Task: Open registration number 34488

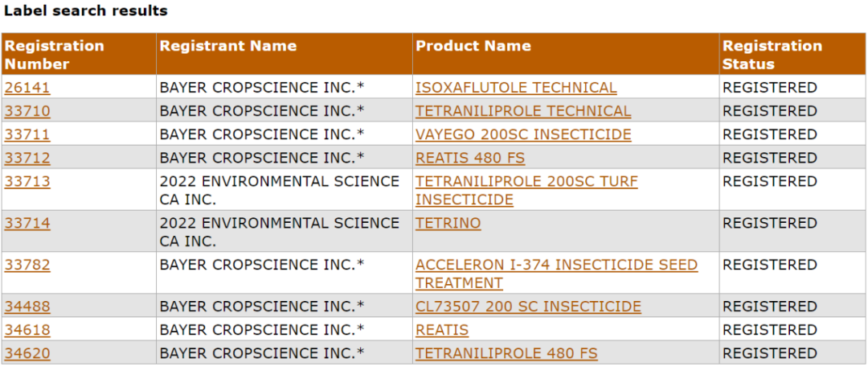Action: pos(27,307)
